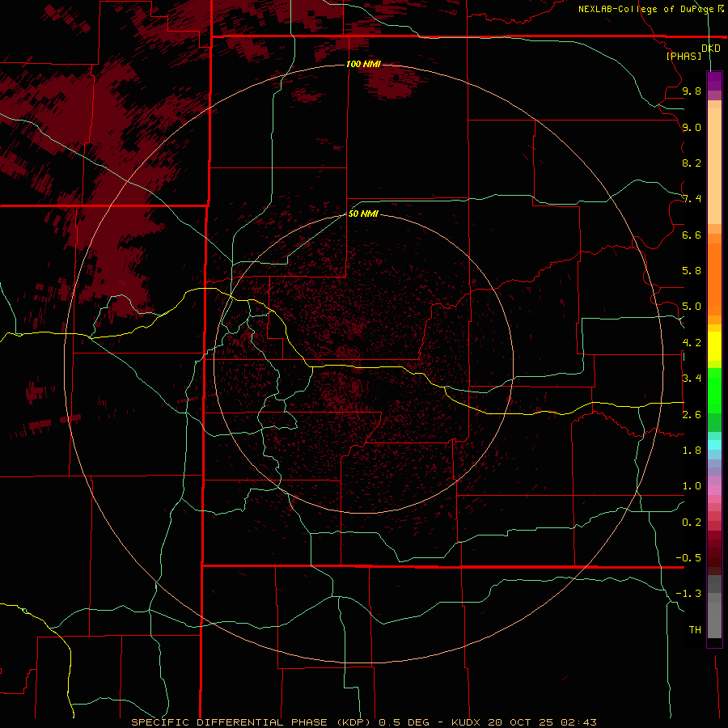Pick the bright green band of color bar
728x728 pixels.
point(714,390)
